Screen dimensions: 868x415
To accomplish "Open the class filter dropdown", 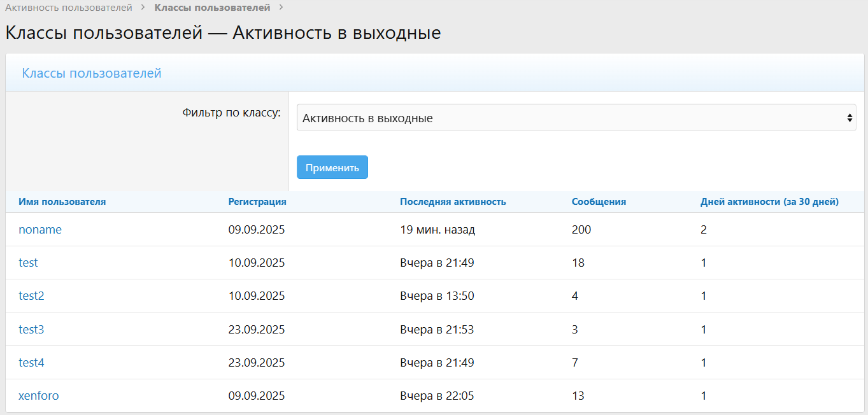I will tap(576, 118).
